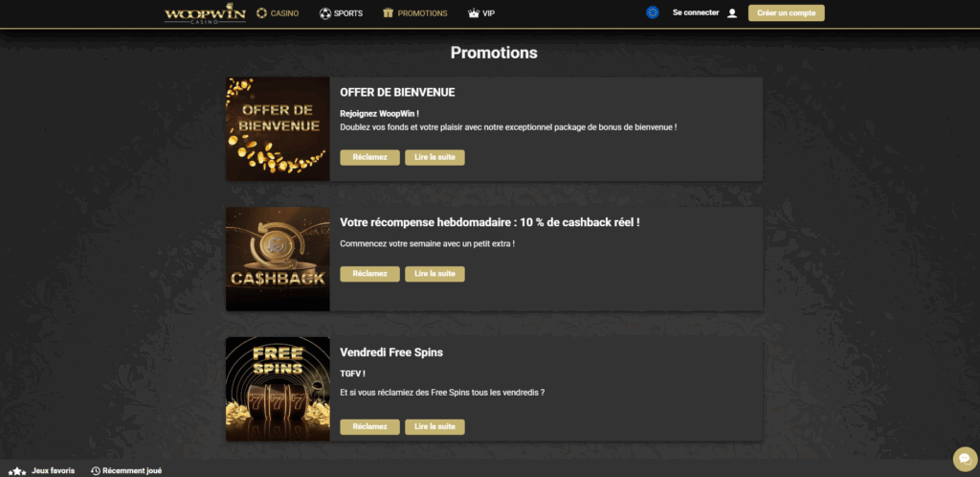Open the Free Spins promotion thumbnail
980x477 pixels.
point(278,390)
